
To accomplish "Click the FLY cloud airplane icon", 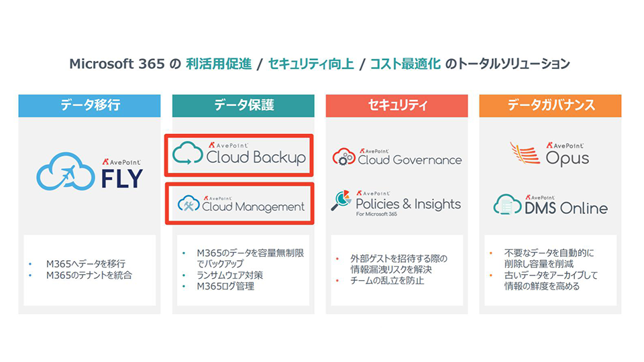I will click(66, 174).
